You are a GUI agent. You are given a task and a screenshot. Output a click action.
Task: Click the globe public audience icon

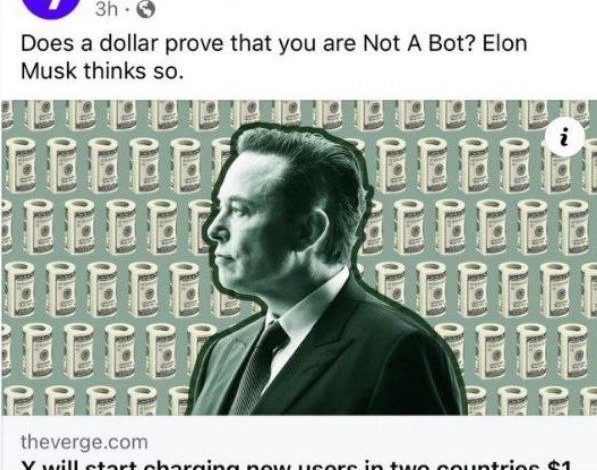coord(146,10)
